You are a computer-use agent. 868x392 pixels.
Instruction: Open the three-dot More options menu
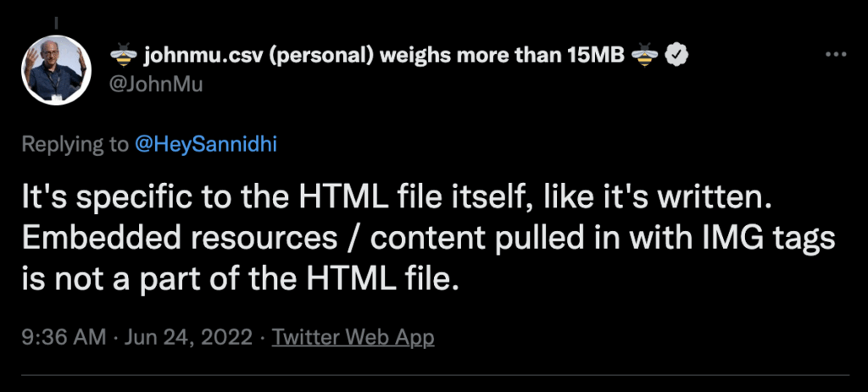[835, 54]
